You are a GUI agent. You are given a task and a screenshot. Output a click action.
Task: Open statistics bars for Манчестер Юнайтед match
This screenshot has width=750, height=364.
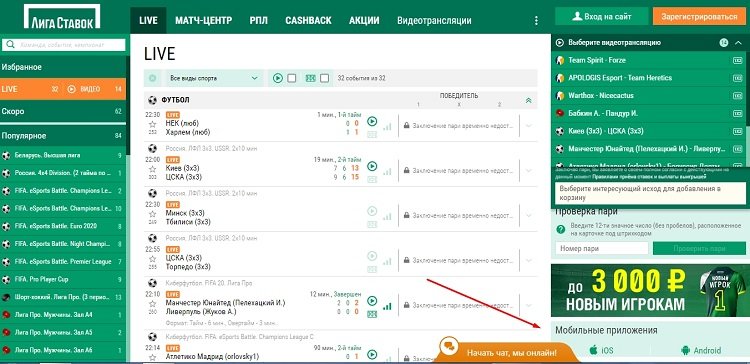[x=387, y=306]
